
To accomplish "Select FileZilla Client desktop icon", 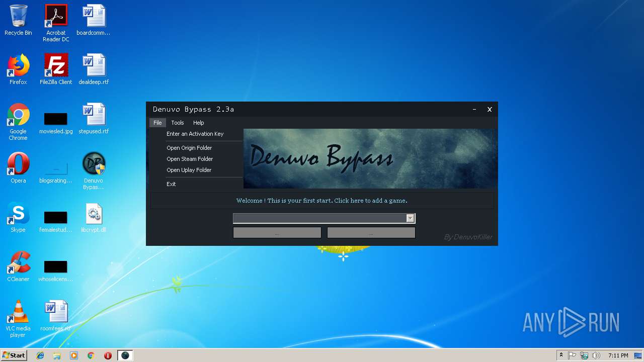I will pyautogui.click(x=56, y=69).
